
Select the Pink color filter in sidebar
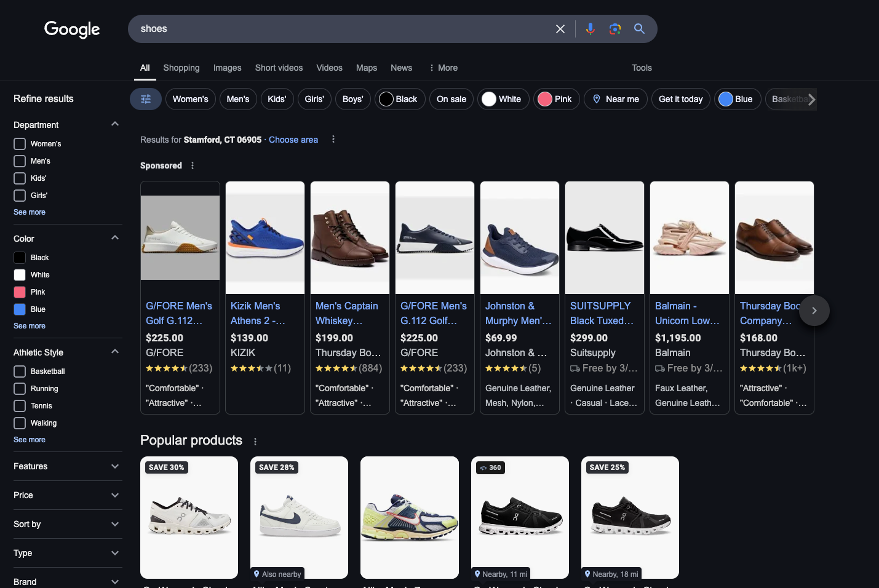[x=20, y=292]
